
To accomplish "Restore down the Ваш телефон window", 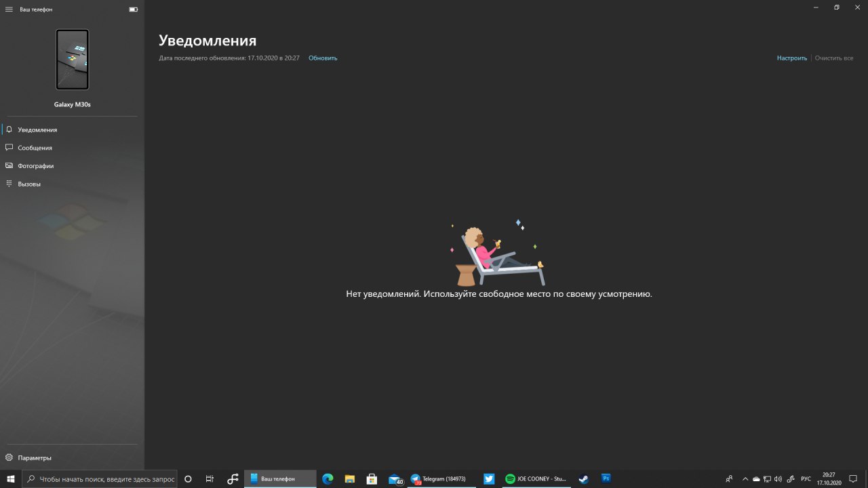I will point(837,7).
